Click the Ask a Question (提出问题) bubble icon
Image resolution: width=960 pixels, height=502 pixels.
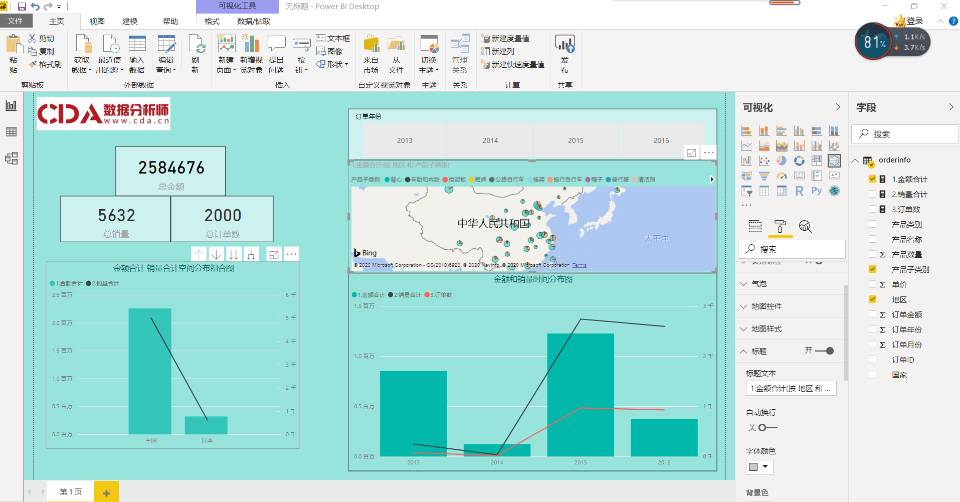tap(276, 44)
